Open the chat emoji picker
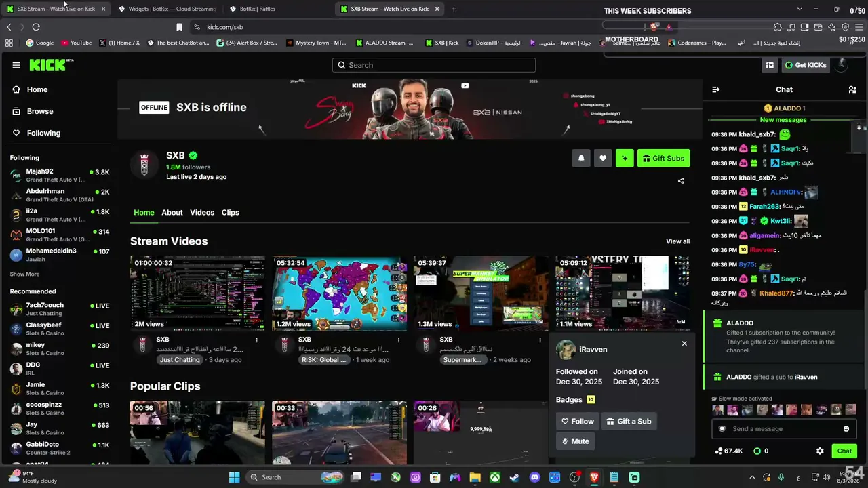The height and width of the screenshot is (488, 868). [846, 429]
